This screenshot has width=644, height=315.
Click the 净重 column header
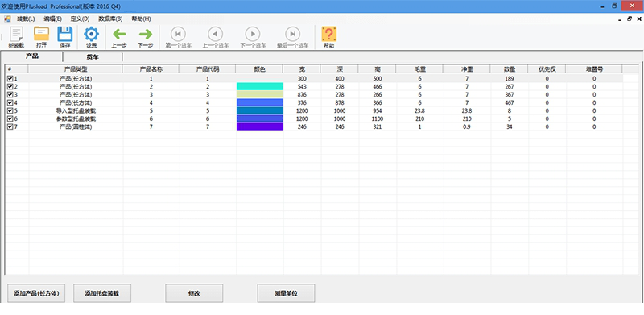point(467,69)
